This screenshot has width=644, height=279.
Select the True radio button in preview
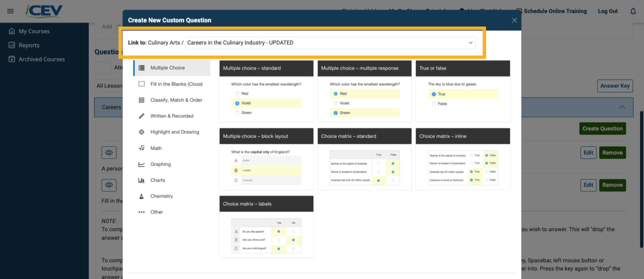(x=434, y=94)
